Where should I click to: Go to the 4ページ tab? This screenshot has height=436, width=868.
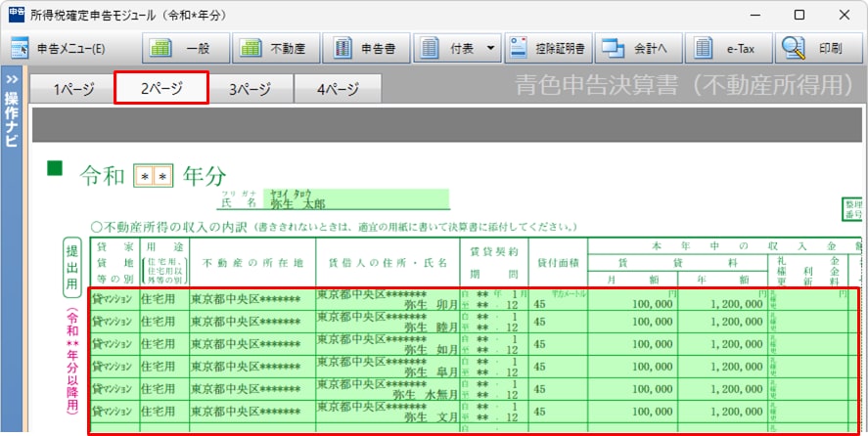click(x=338, y=89)
